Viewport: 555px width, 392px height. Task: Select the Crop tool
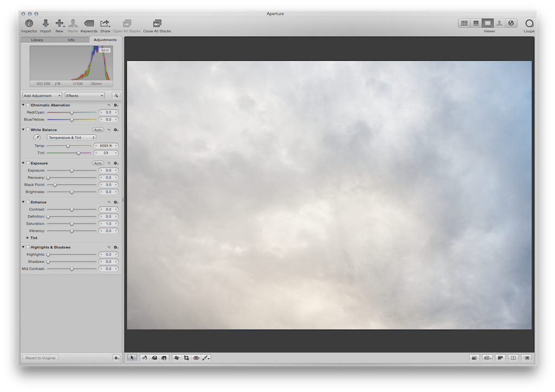pyautogui.click(x=186, y=358)
